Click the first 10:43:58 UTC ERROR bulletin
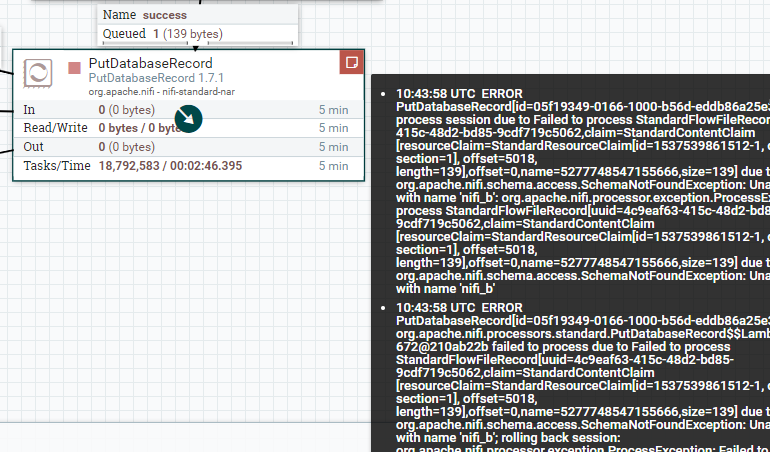Image resolution: width=770 pixels, height=452 pixels. 459,93
